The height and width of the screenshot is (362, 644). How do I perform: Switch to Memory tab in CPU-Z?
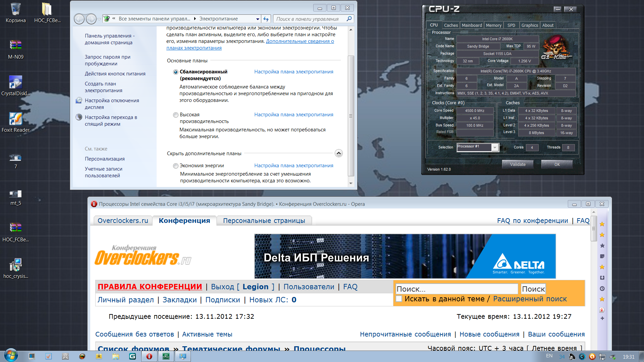(x=493, y=25)
